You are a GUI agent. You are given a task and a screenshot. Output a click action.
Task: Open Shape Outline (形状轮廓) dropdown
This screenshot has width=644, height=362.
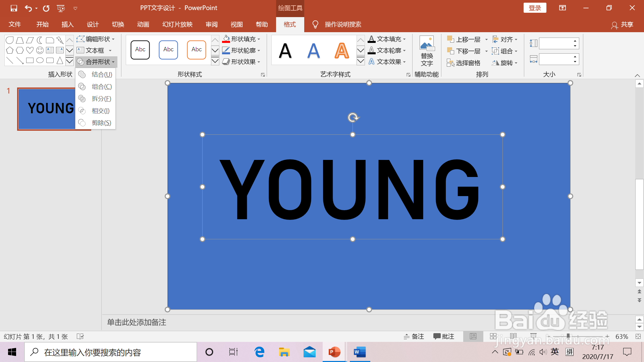point(241,50)
